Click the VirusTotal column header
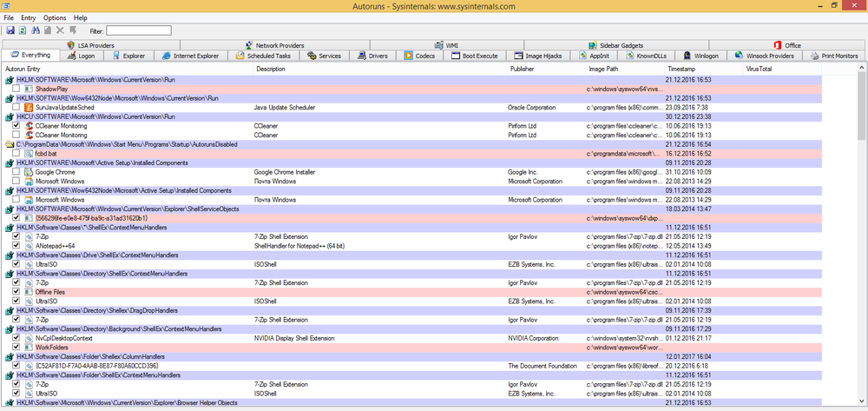The image size is (868, 411). coord(782,70)
